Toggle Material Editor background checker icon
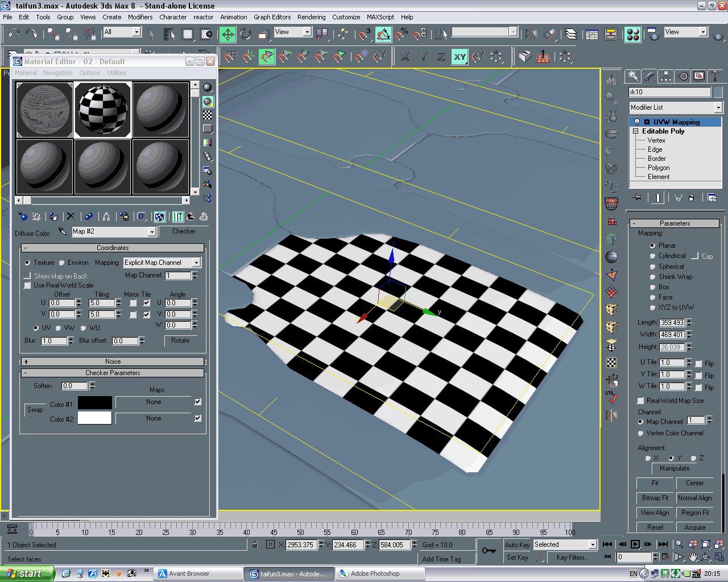This screenshot has height=582, width=728. pyautogui.click(x=208, y=115)
